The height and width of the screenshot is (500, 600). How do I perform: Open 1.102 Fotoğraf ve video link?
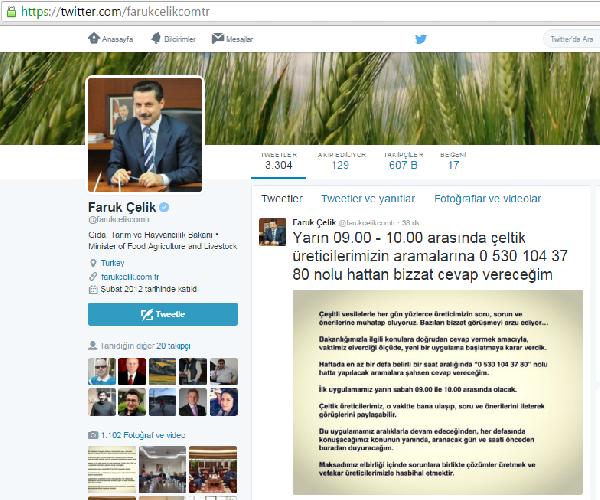pos(143,435)
